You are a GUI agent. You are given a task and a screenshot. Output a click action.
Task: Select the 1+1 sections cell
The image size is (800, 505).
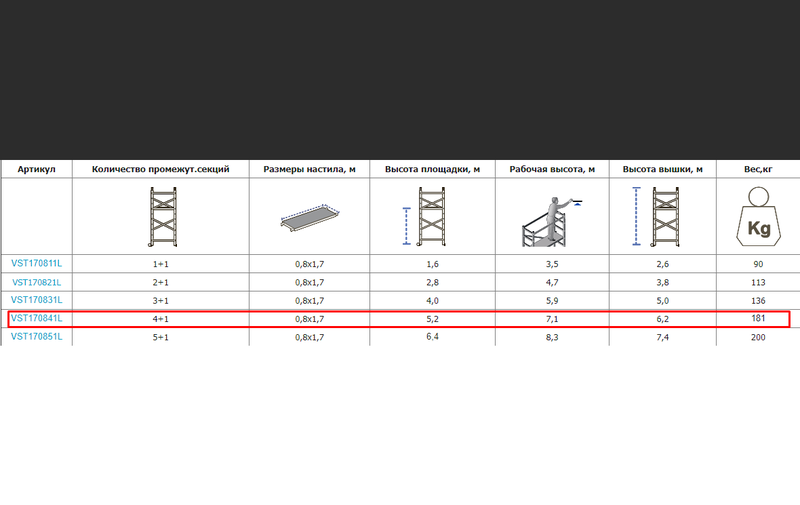tap(160, 264)
